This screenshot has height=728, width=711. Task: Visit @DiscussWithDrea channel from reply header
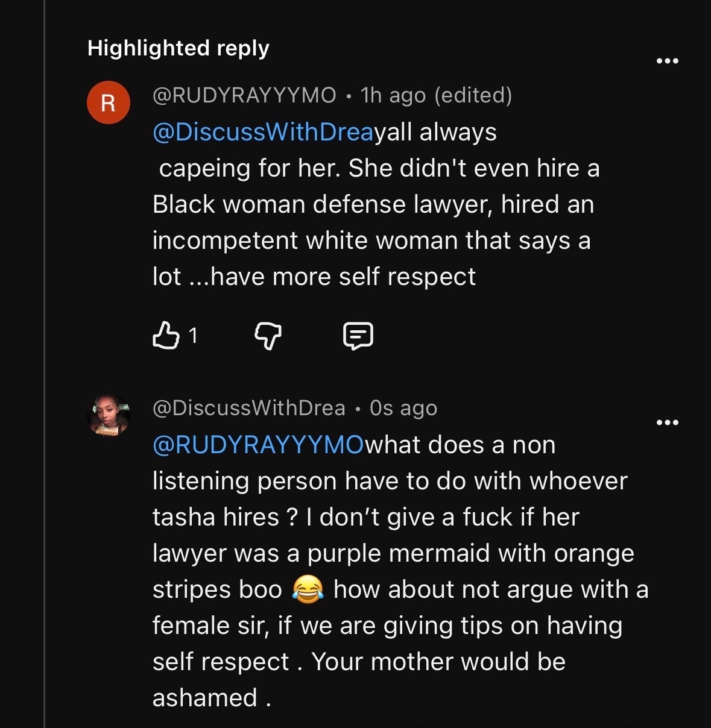click(x=249, y=408)
